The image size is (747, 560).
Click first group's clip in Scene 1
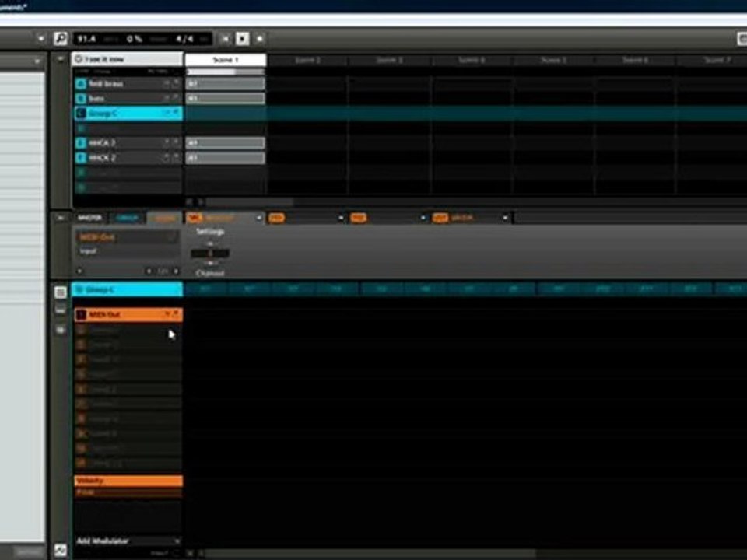(x=226, y=84)
